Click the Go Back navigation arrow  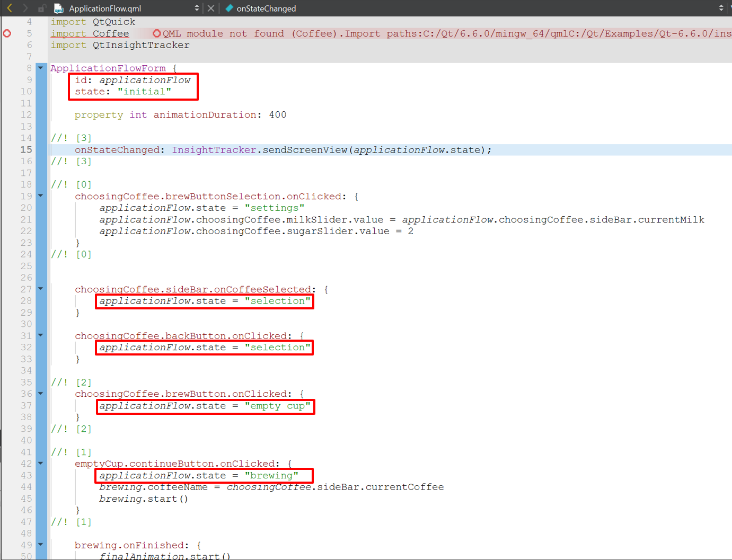tap(10, 8)
